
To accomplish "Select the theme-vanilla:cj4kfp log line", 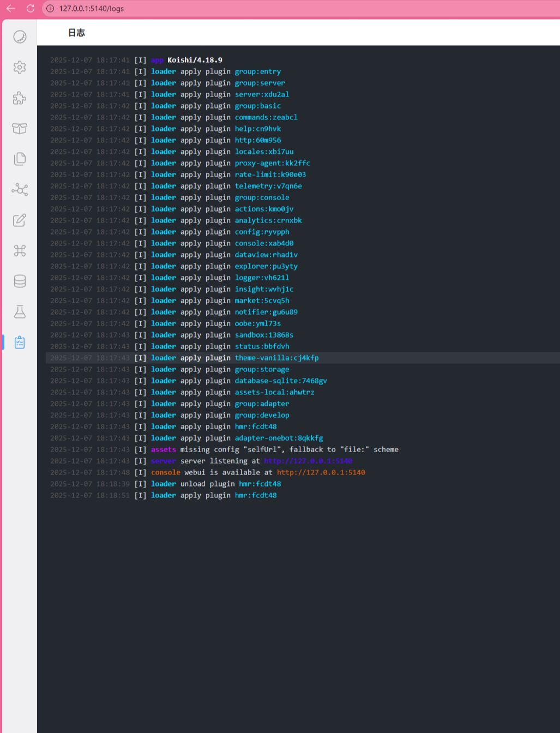I will [276, 358].
